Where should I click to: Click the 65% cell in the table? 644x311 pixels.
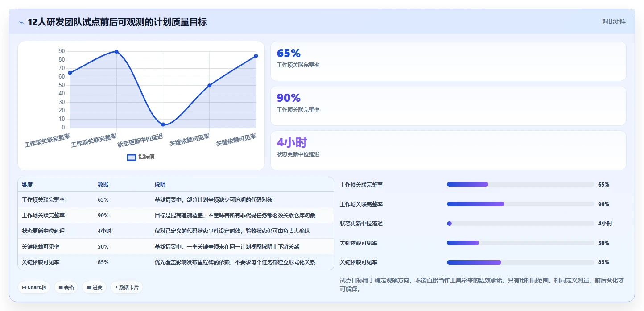coord(103,200)
